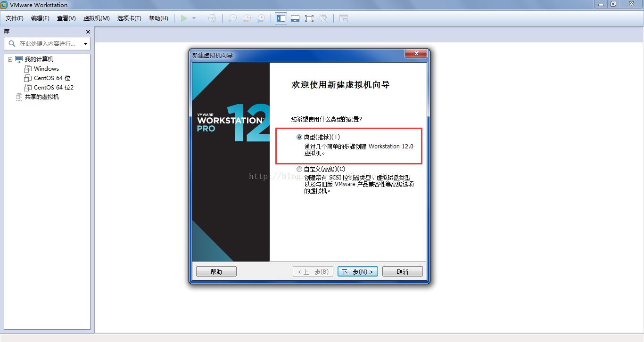644x342 pixels.
Task: Click the revert to snapshot icon
Action: tap(247, 18)
